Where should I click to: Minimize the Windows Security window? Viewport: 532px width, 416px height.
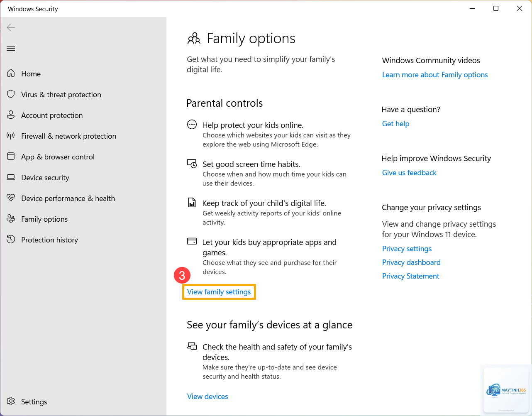[x=472, y=8]
